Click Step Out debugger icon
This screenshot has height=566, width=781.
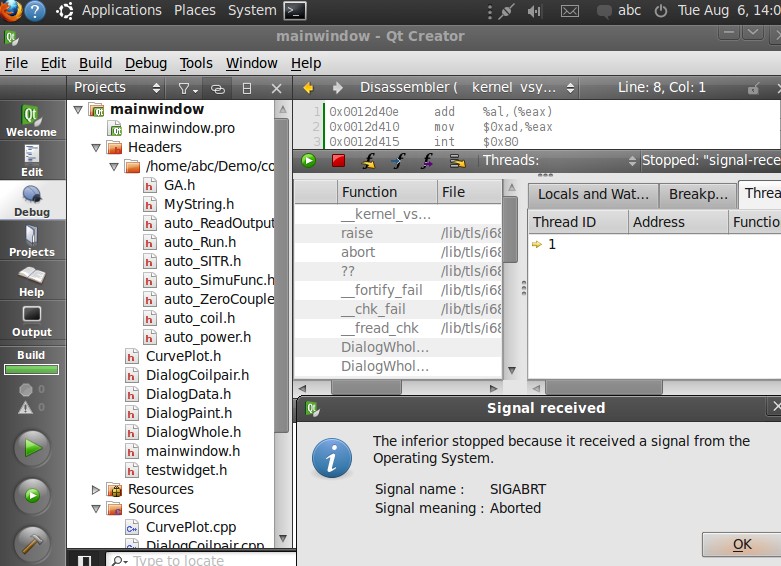(x=427, y=160)
